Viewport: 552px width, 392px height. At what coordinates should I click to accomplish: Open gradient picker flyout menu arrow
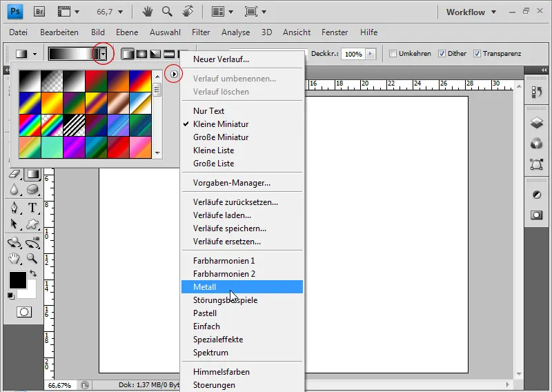pos(174,74)
